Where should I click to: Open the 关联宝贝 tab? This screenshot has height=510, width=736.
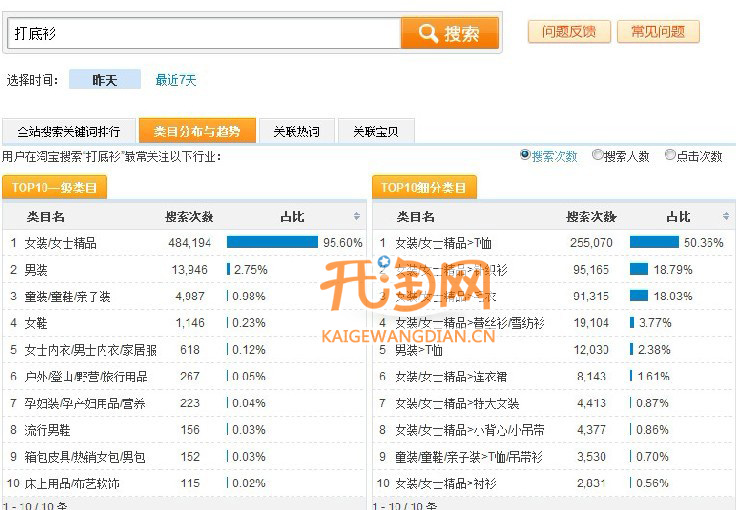(x=375, y=132)
